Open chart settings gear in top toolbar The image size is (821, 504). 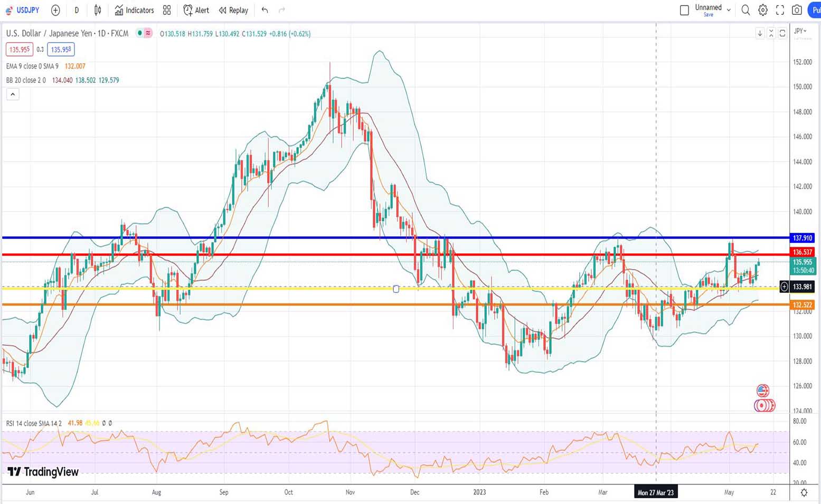pos(763,10)
